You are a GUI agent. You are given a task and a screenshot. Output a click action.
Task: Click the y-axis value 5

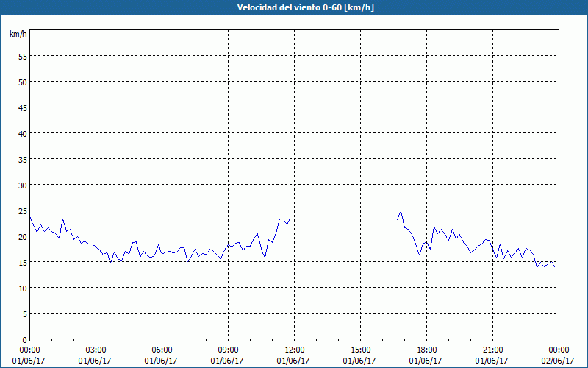[25, 314]
